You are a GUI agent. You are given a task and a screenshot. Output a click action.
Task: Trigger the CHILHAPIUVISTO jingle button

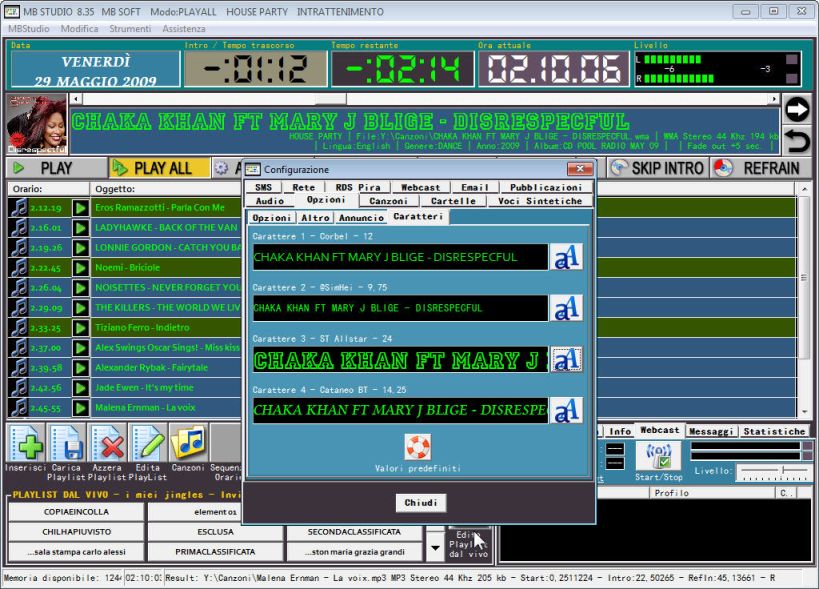click(x=76, y=532)
